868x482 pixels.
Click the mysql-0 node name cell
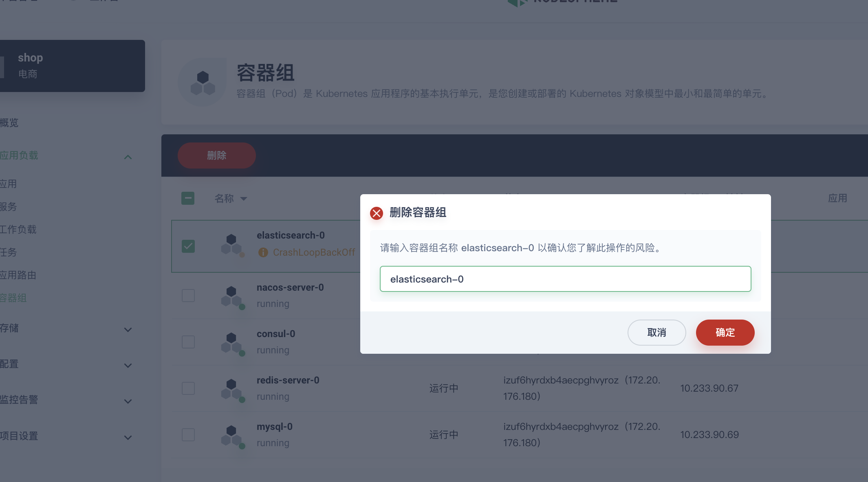click(582, 435)
